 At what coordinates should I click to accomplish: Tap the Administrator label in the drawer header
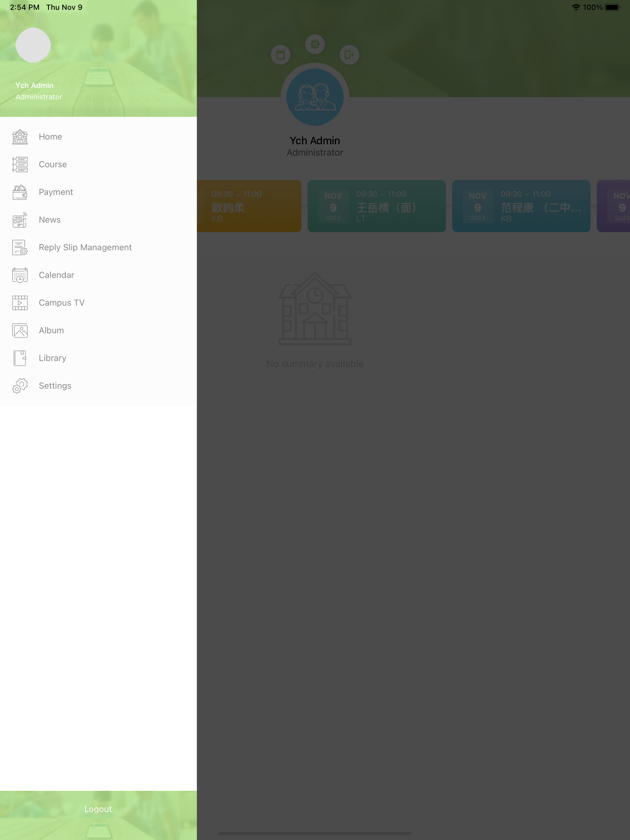point(39,97)
